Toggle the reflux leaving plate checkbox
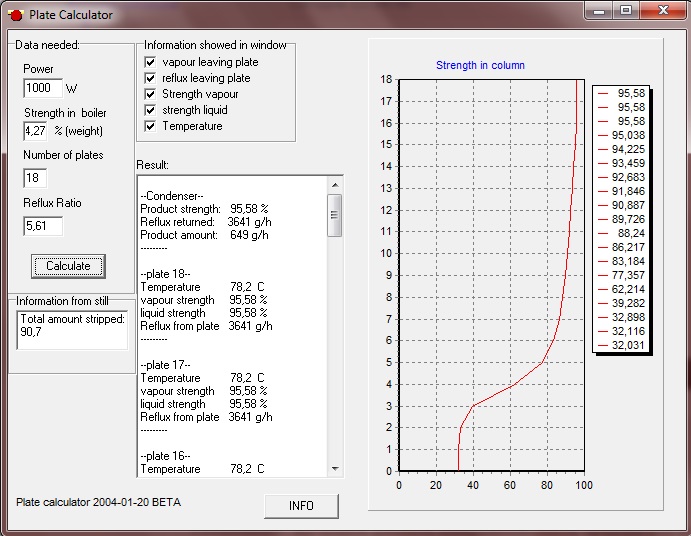691x536 pixels. [150, 78]
